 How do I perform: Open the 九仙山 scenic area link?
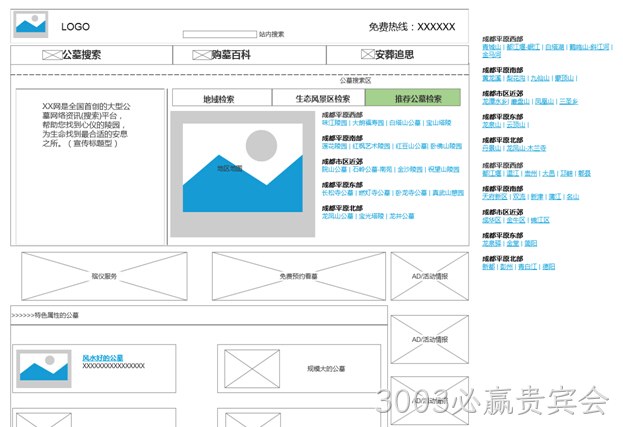[540, 78]
